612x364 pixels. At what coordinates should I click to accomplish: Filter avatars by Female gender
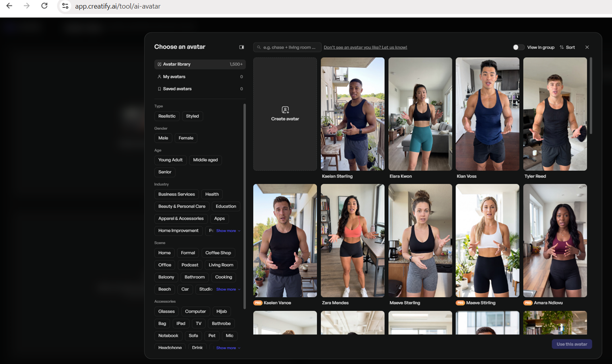click(186, 138)
